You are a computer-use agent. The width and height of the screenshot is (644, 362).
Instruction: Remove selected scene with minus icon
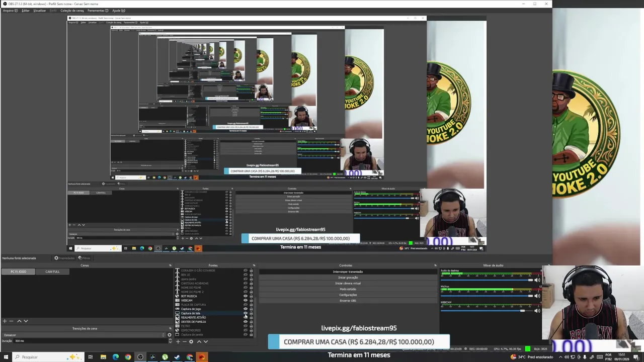pyautogui.click(x=12, y=321)
